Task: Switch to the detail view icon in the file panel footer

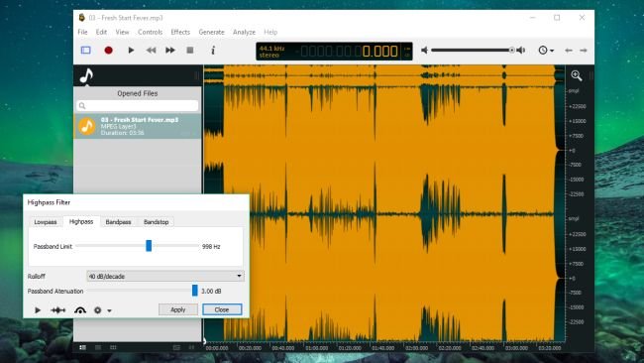Action: click(x=98, y=347)
